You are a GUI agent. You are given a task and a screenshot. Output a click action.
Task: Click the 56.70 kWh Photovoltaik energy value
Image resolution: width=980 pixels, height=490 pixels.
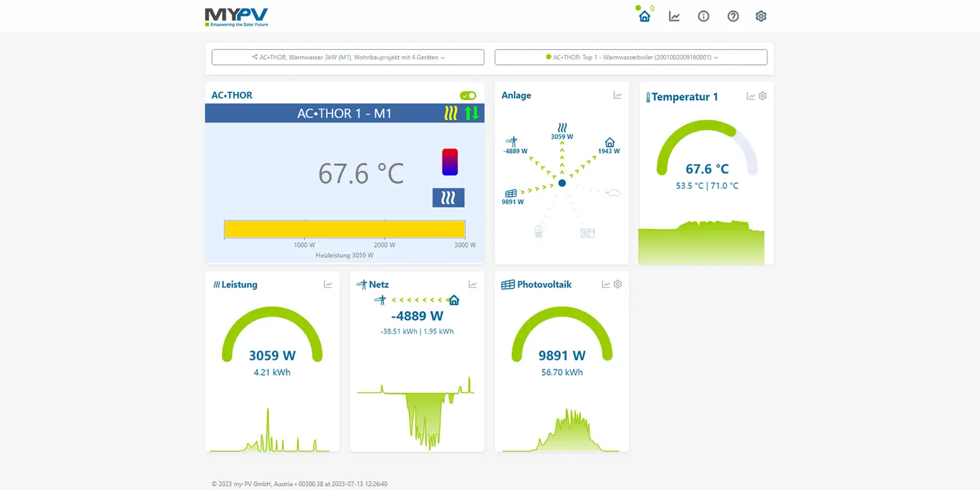[x=562, y=372]
